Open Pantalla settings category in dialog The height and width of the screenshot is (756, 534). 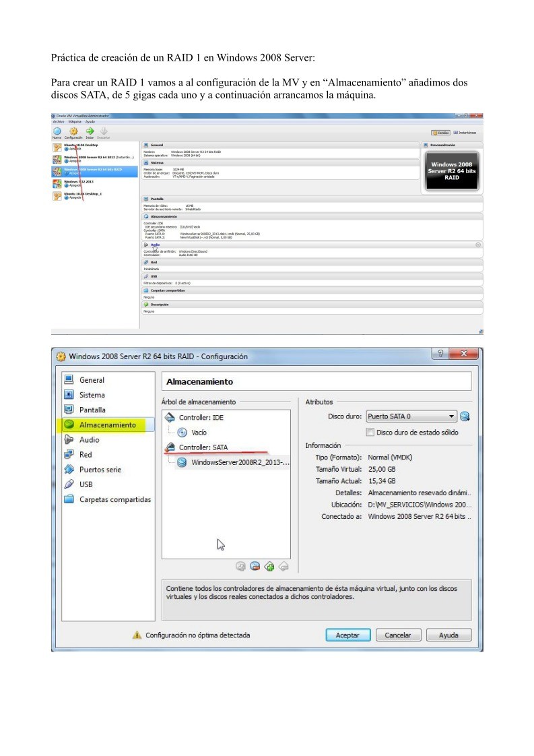(92, 410)
